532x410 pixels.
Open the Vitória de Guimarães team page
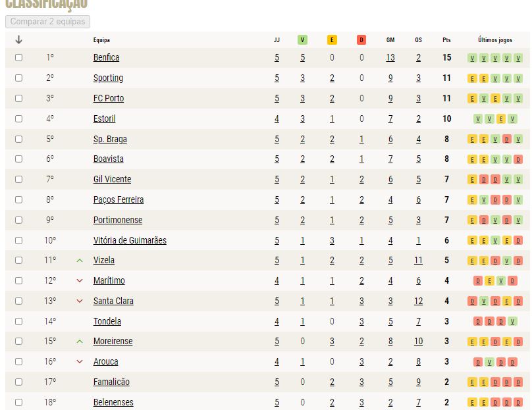[x=130, y=240]
